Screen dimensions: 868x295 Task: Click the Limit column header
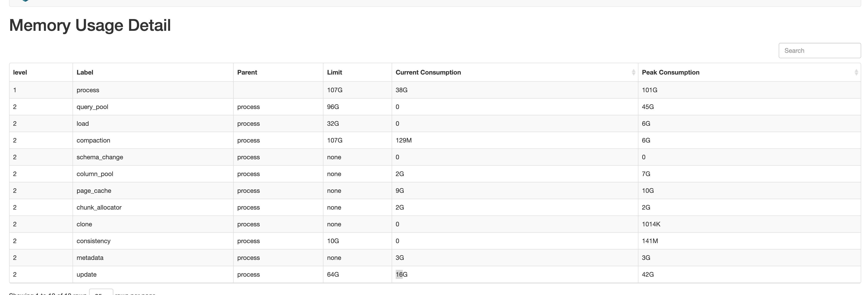(334, 73)
